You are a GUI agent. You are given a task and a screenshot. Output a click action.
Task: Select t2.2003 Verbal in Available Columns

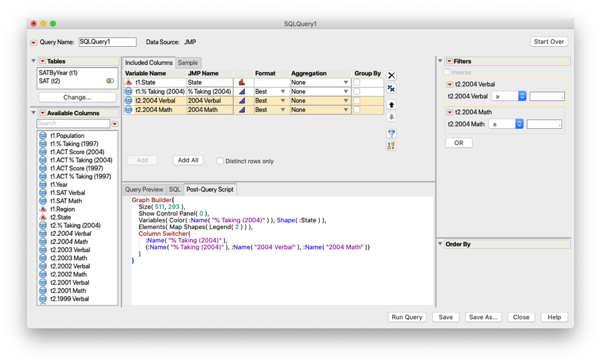point(70,250)
